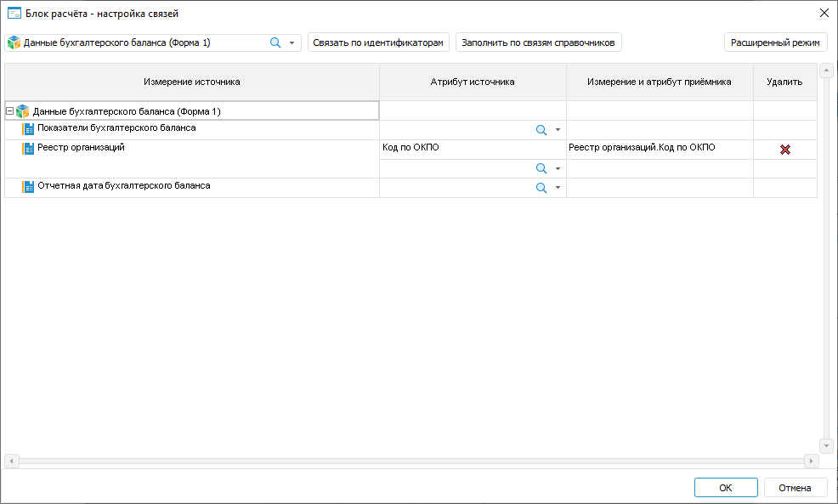838x504 pixels.
Task: Click Заполнить по связям справочников button
Action: (x=539, y=42)
